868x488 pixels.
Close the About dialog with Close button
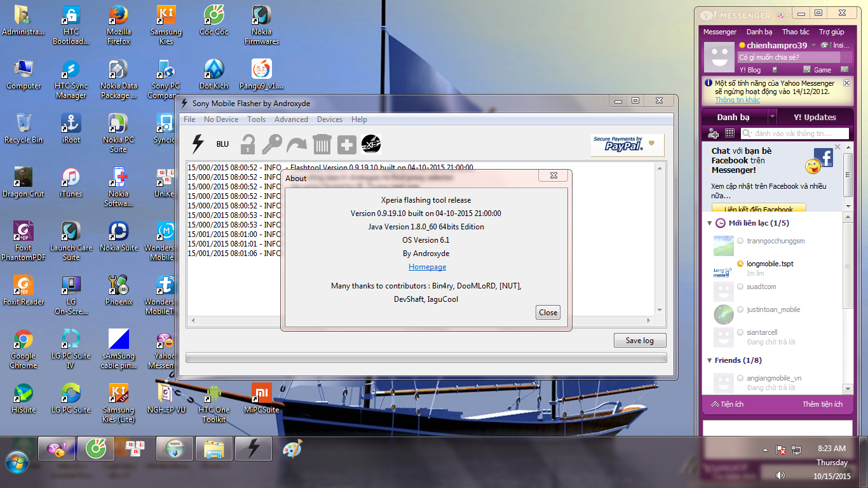[548, 312]
